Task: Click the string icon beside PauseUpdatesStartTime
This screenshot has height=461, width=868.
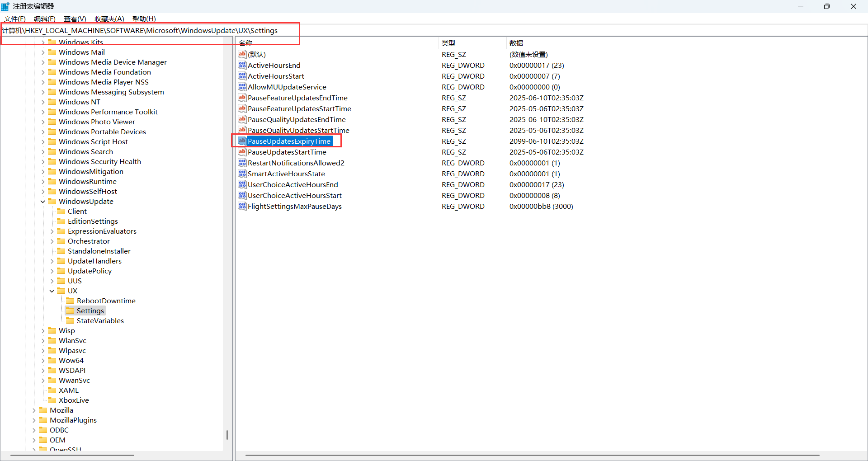Action: point(242,152)
